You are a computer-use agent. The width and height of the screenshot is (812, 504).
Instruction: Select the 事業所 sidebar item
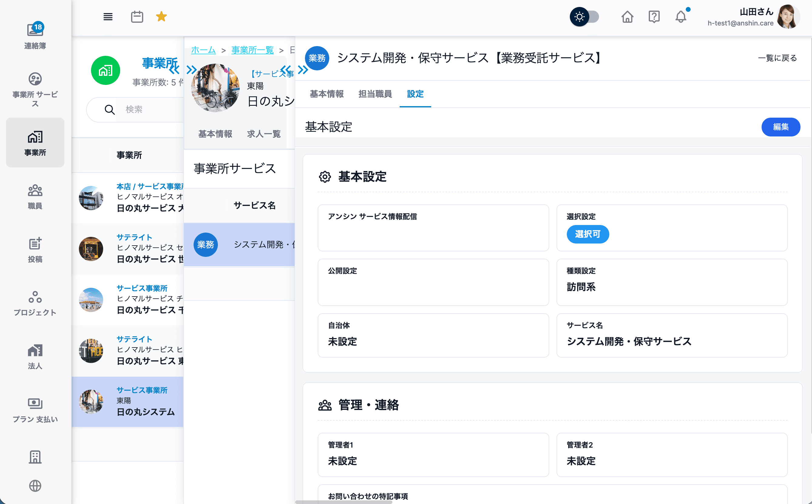[35, 143]
